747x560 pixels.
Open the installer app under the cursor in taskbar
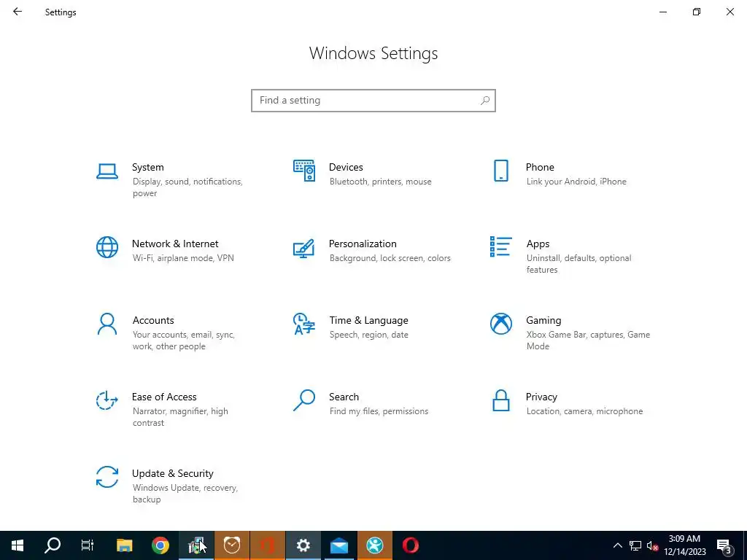point(196,545)
